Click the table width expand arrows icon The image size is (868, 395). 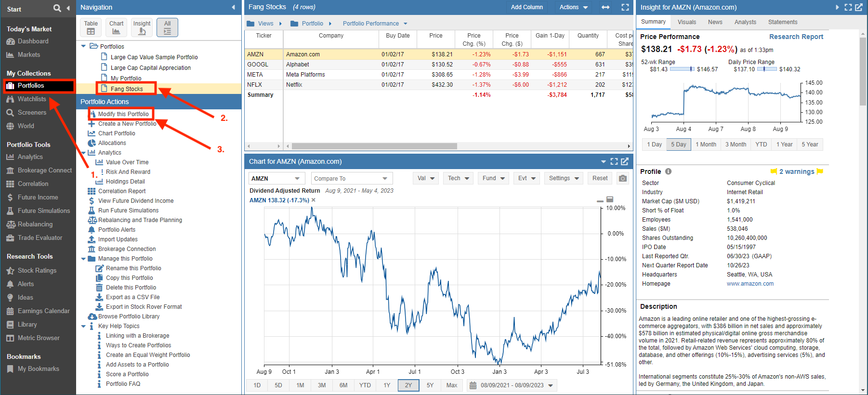coord(605,7)
